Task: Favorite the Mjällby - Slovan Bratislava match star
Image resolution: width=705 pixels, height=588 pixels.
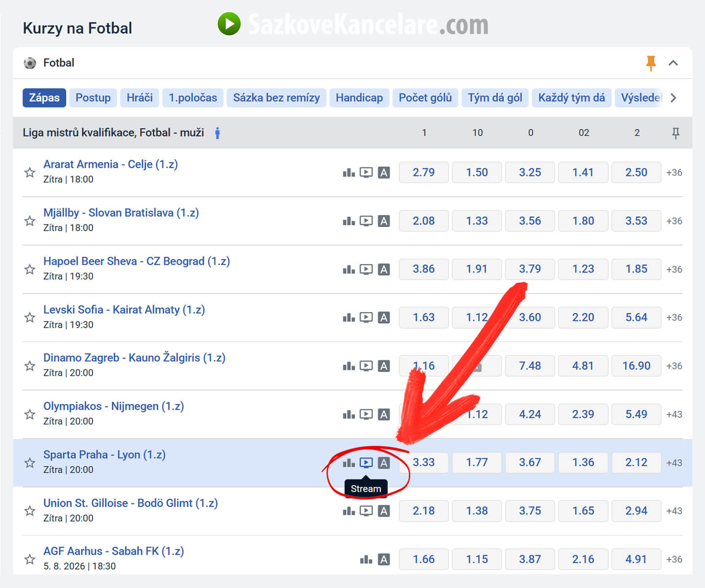Action: tap(30, 221)
